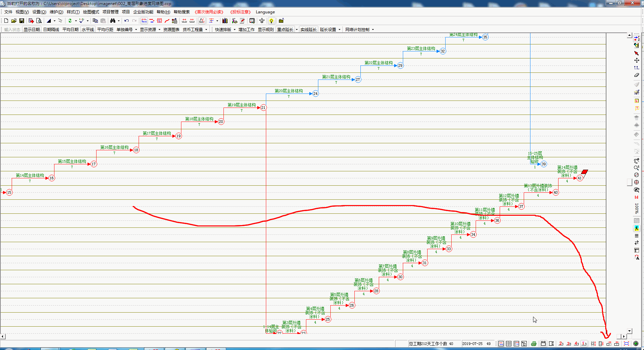
Task: Click the red number 3 level icon
Action: (x=569, y=344)
